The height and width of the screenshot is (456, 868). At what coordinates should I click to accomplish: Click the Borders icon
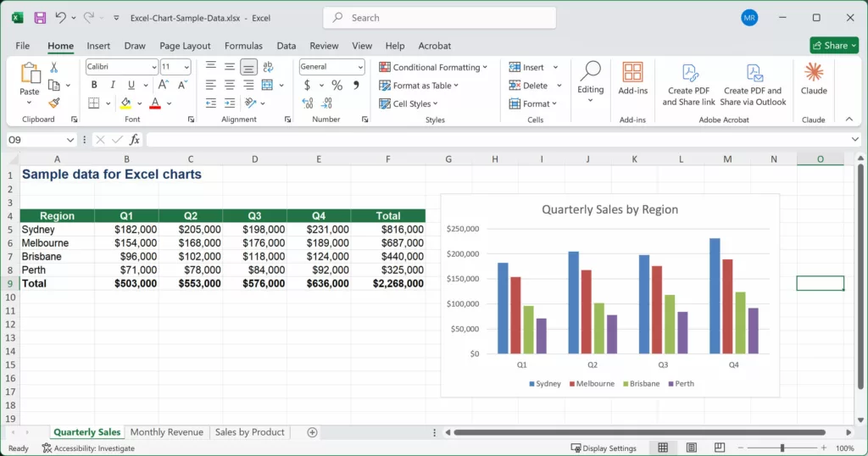pyautogui.click(x=94, y=103)
